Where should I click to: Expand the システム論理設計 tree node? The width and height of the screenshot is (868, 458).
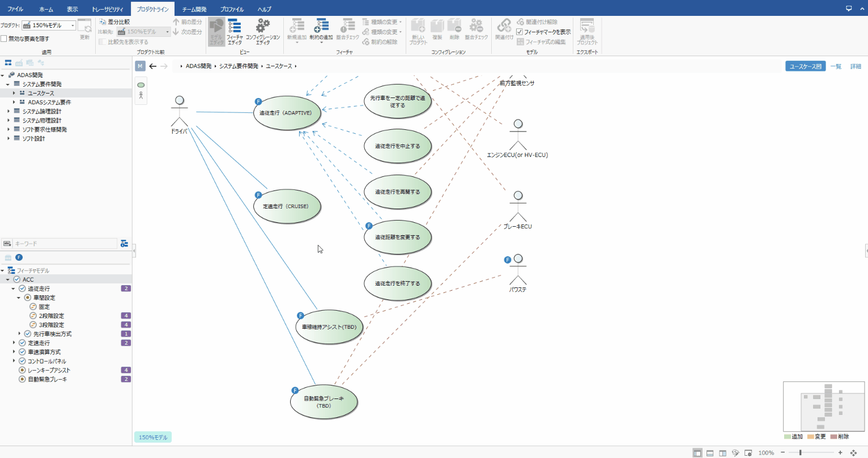(x=8, y=112)
